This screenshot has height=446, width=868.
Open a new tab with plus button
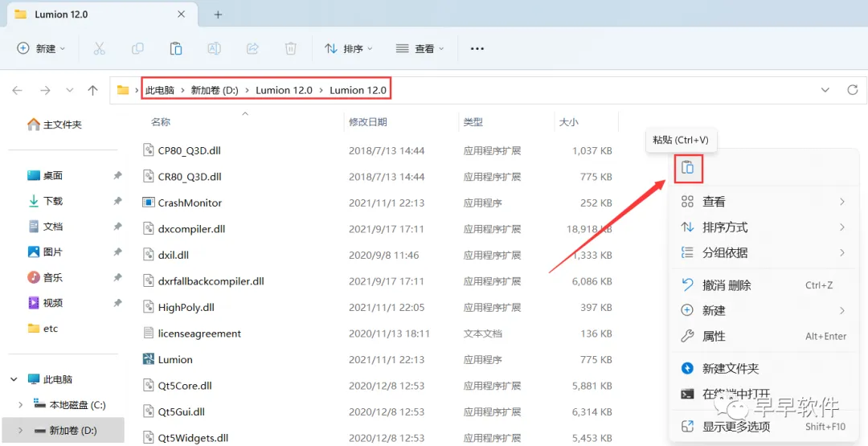pyautogui.click(x=218, y=15)
